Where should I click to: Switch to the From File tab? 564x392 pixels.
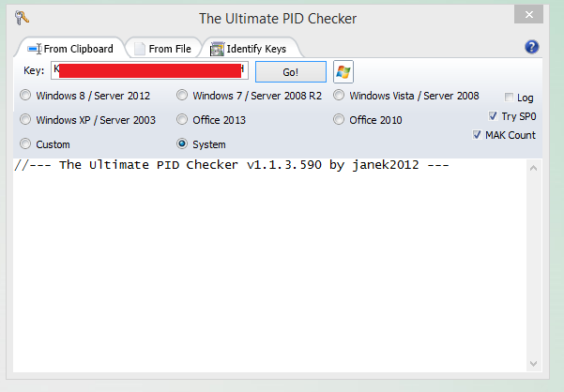[x=162, y=48]
